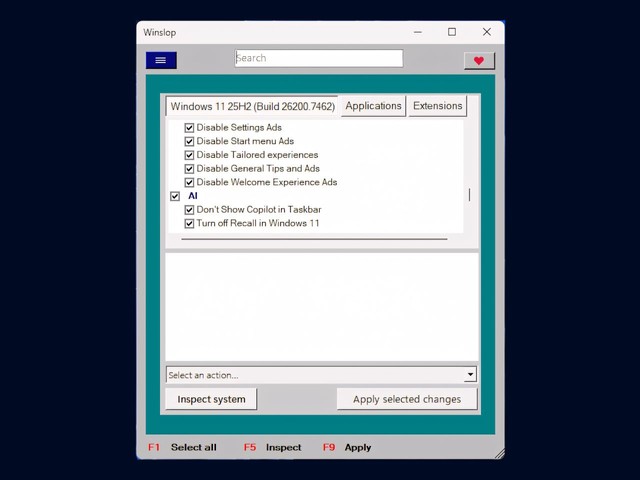640x480 pixels.
Task: Toggle Disable General Tips and Ads checkbox
Action: tap(189, 169)
